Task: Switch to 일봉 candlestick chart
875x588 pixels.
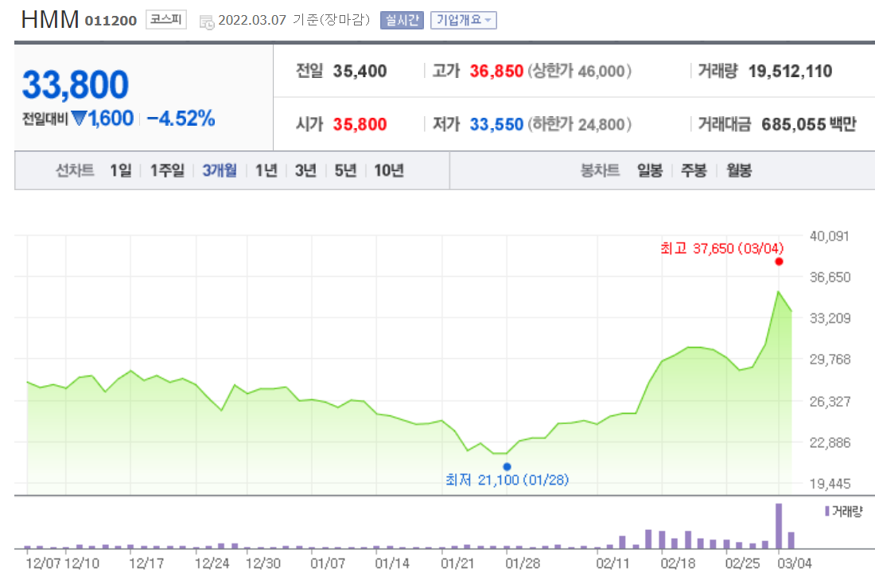Action: coord(650,170)
